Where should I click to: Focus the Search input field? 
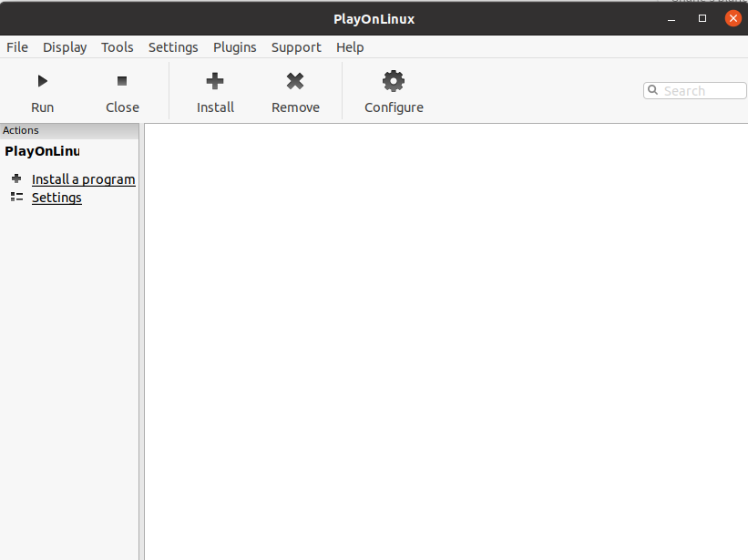coord(694,90)
